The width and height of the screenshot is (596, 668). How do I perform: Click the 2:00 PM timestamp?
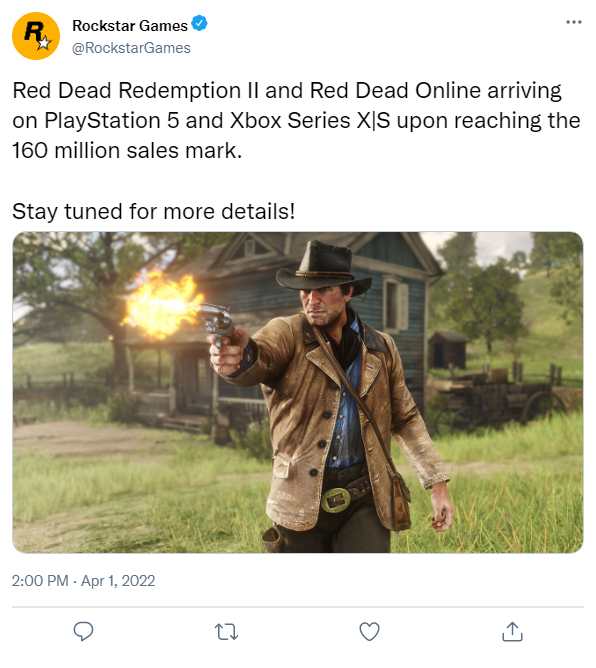tap(40, 581)
